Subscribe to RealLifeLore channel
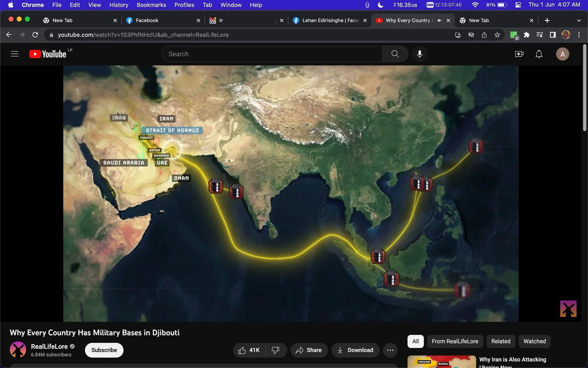The width and height of the screenshot is (588, 368). (104, 350)
